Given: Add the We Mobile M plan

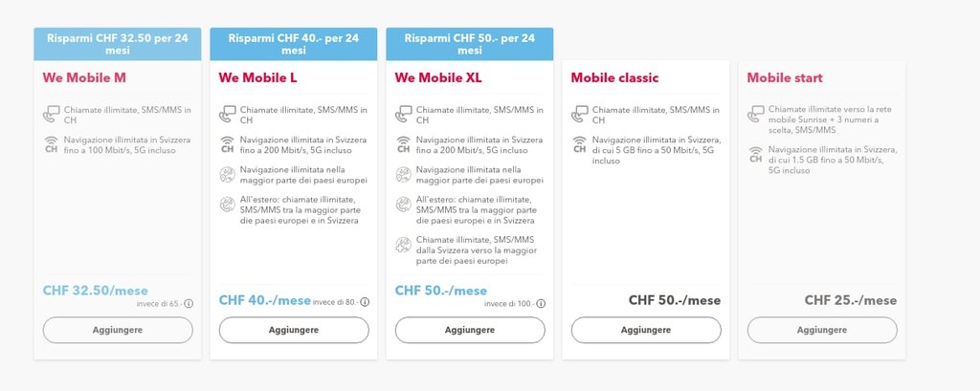Looking at the screenshot, I should pos(118,330).
